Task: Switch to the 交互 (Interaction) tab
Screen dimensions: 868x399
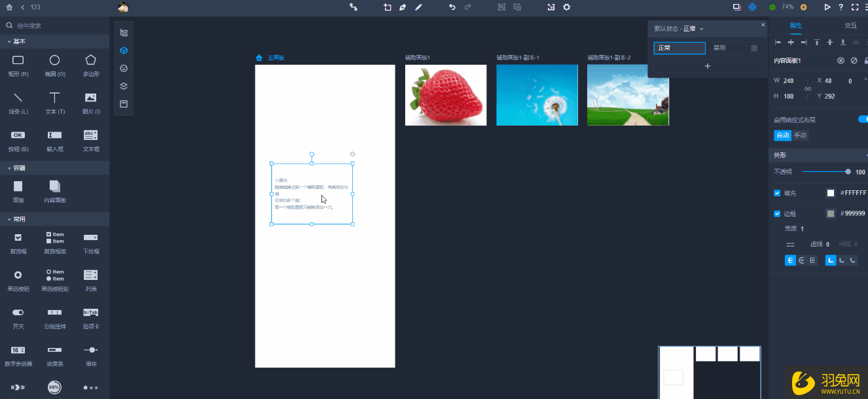Action: click(x=850, y=26)
